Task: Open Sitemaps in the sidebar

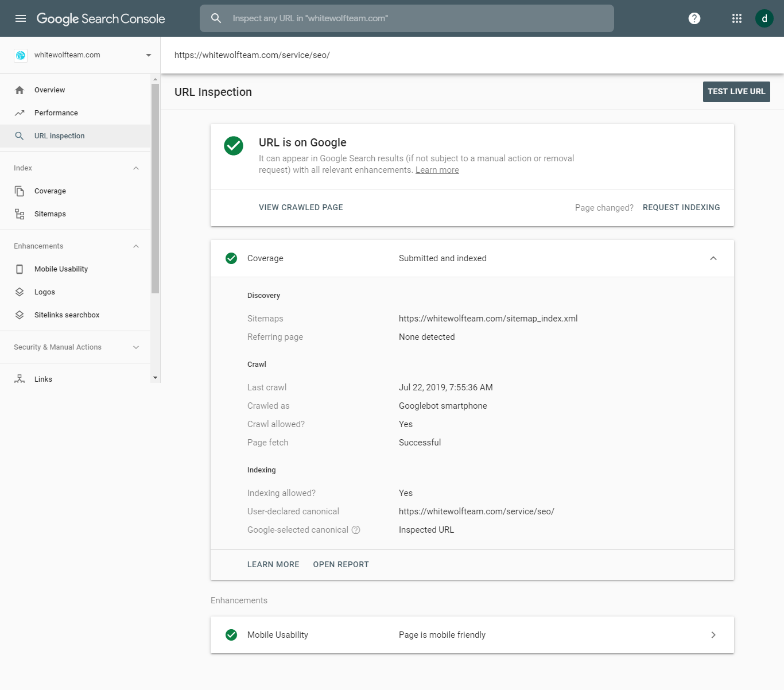Action: tap(75, 214)
